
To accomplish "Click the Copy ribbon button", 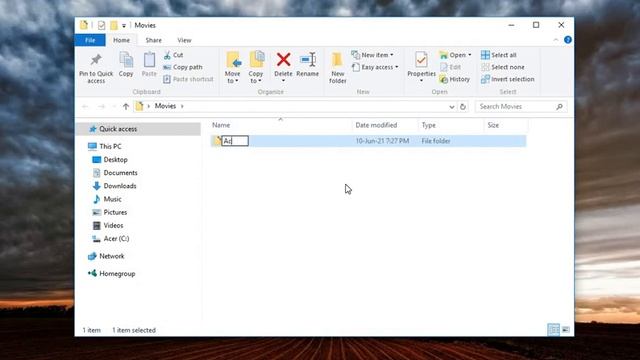I will pos(126,64).
